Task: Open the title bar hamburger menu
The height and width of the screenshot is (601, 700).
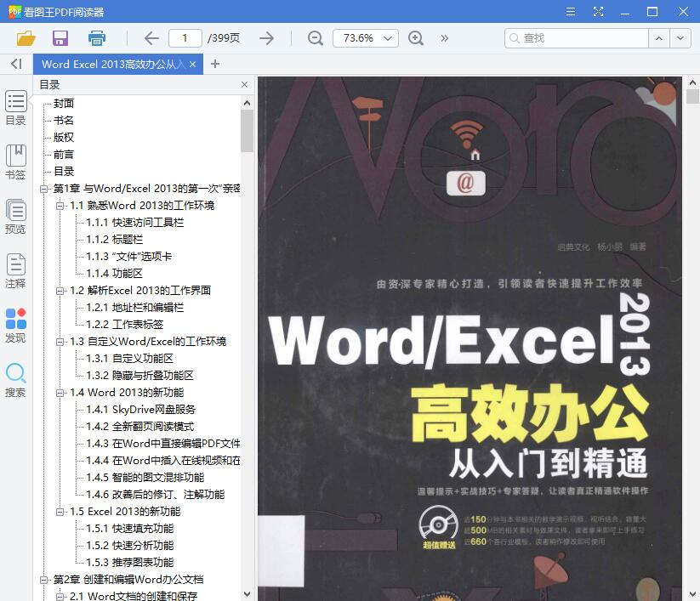Action: pos(571,12)
